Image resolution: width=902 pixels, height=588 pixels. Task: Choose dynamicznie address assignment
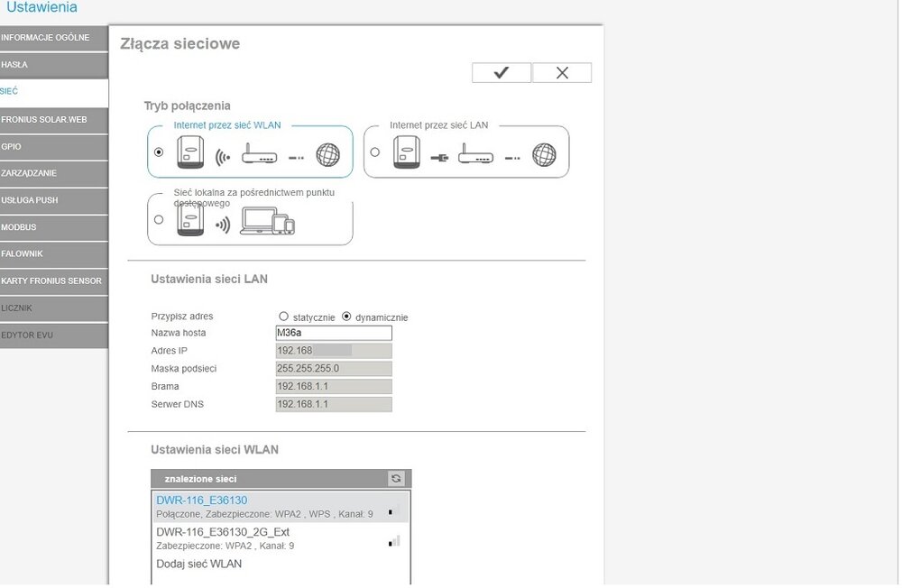tap(346, 317)
